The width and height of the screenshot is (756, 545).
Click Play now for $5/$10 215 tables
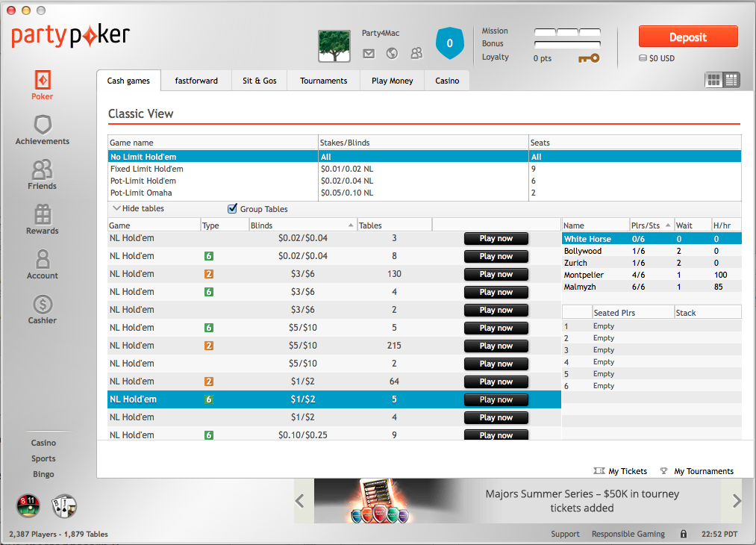[496, 346]
